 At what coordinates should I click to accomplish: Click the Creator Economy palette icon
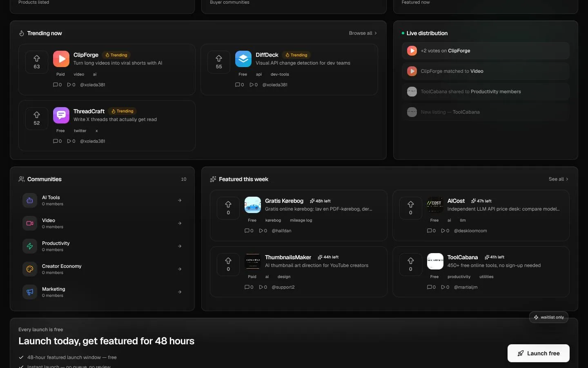click(30, 269)
